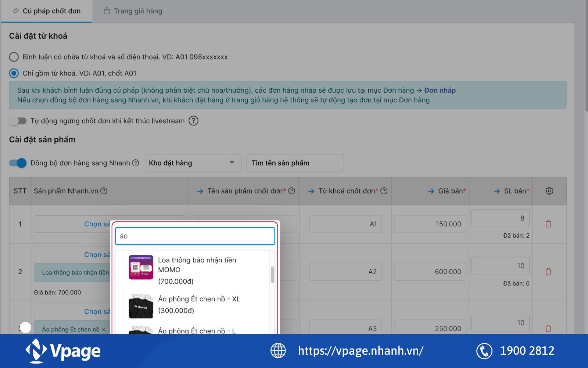Click Chọn sản phẩm selector in row 3
Viewport: 588px width, 368px height.
click(x=73, y=311)
